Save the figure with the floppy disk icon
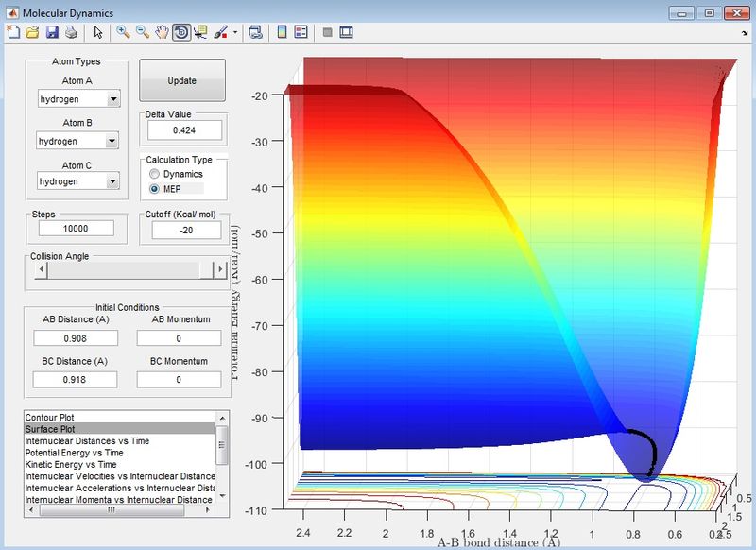The image size is (756, 550). [x=52, y=32]
